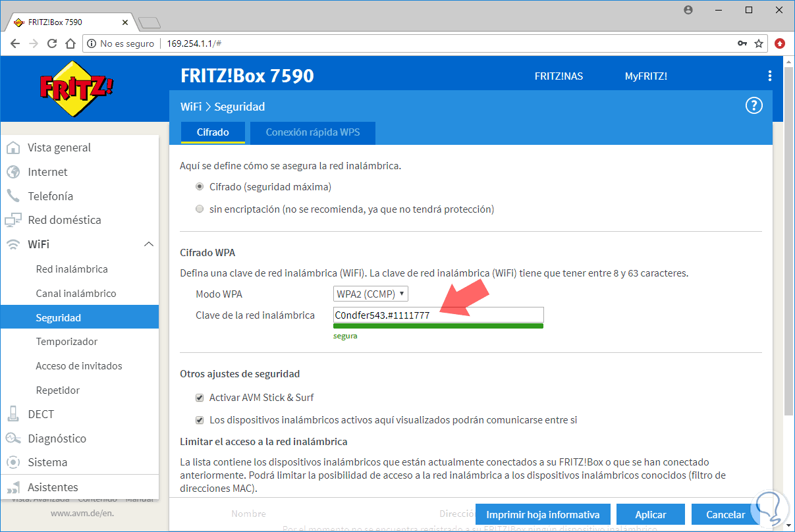Collapse the WiFi menu chevron

click(x=149, y=244)
